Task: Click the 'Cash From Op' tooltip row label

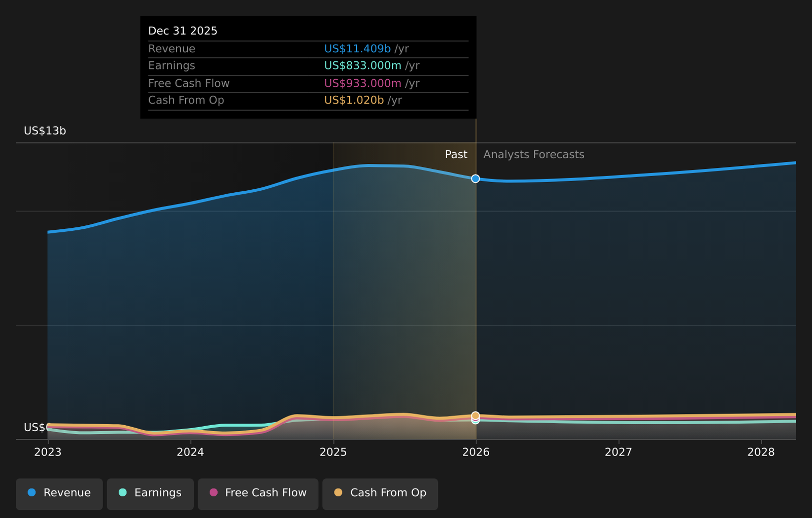Action: click(x=186, y=100)
